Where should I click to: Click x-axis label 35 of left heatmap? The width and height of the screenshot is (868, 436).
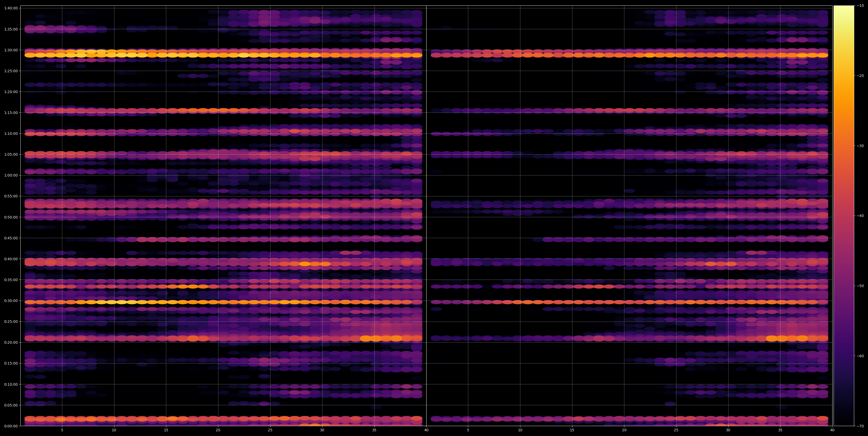[x=374, y=430]
